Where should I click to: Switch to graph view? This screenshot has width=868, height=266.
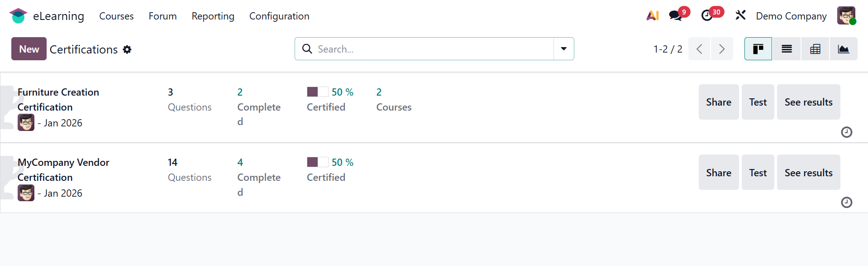843,49
